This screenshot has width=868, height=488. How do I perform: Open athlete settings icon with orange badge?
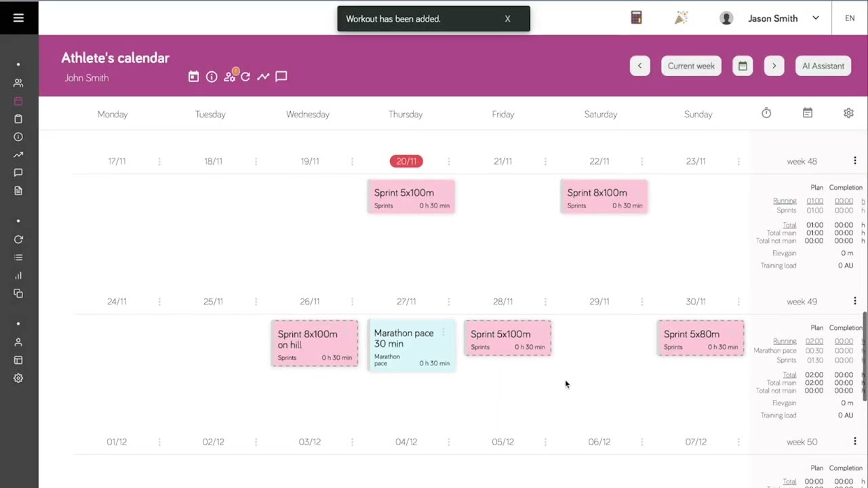(230, 76)
